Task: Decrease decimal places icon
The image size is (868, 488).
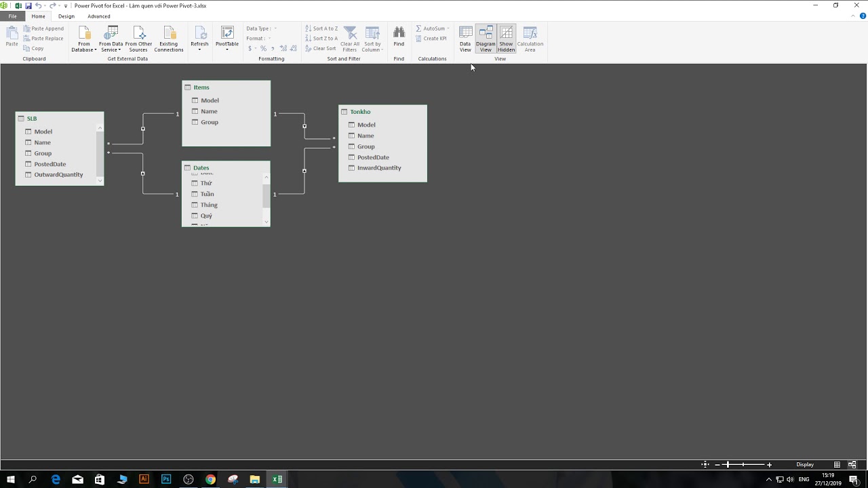Action: 294,49
